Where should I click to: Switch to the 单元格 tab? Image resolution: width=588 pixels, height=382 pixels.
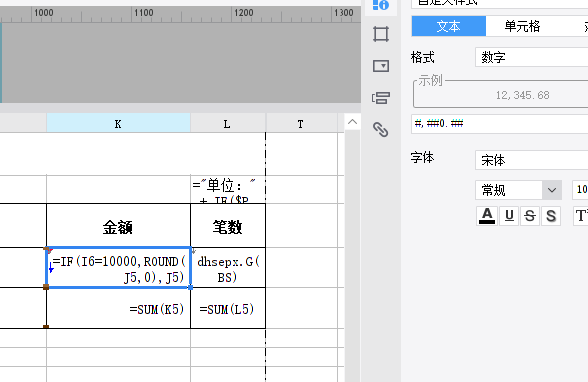click(x=522, y=26)
